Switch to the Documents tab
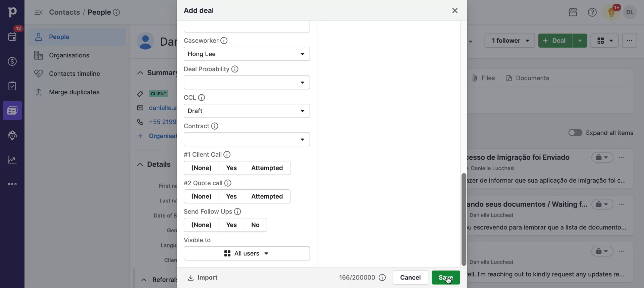The height and width of the screenshot is (288, 644). 528,78
